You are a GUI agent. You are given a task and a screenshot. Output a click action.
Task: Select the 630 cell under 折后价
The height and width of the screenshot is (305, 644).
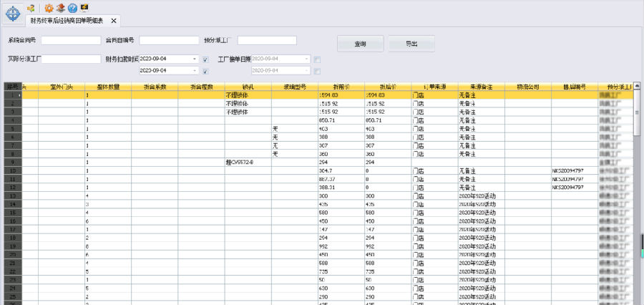(x=388, y=288)
